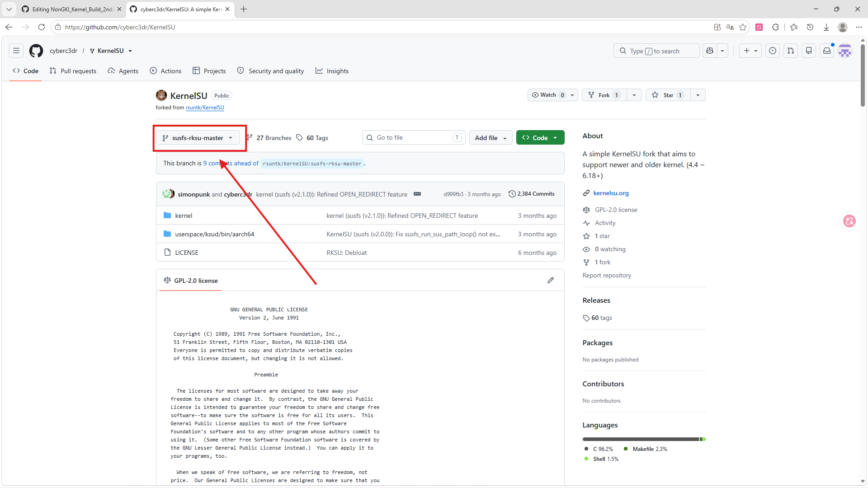Edit the license file pencil icon
Viewport: 868px width, 488px height.
point(551,280)
